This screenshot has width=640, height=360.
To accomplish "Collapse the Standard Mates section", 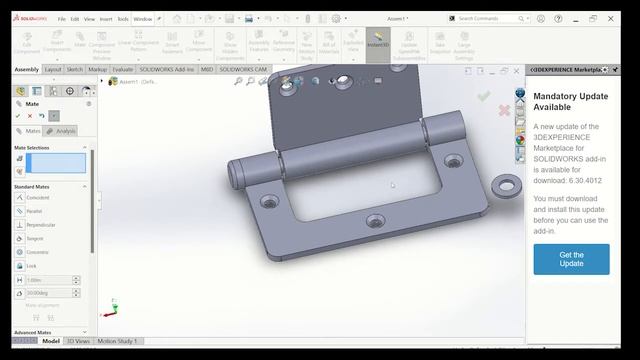I will click(x=84, y=187).
